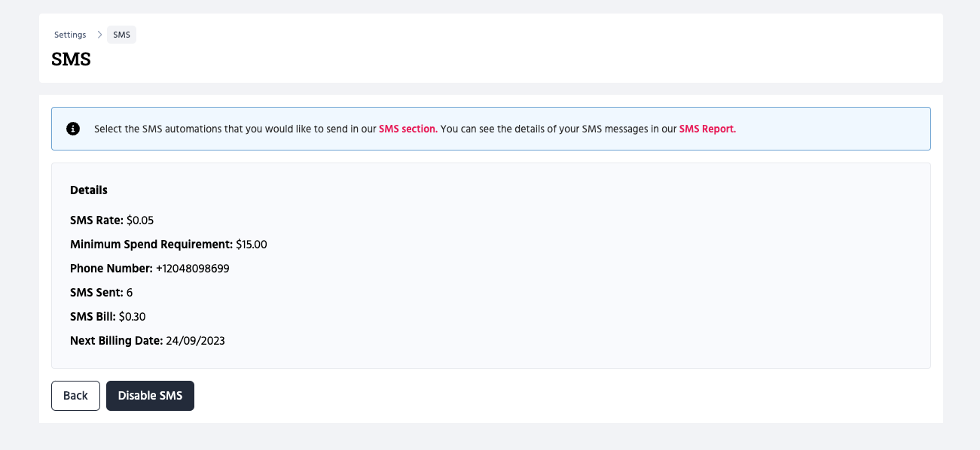The height and width of the screenshot is (450, 980).
Task: Go to Settings via the breadcrumb
Action: click(70, 35)
